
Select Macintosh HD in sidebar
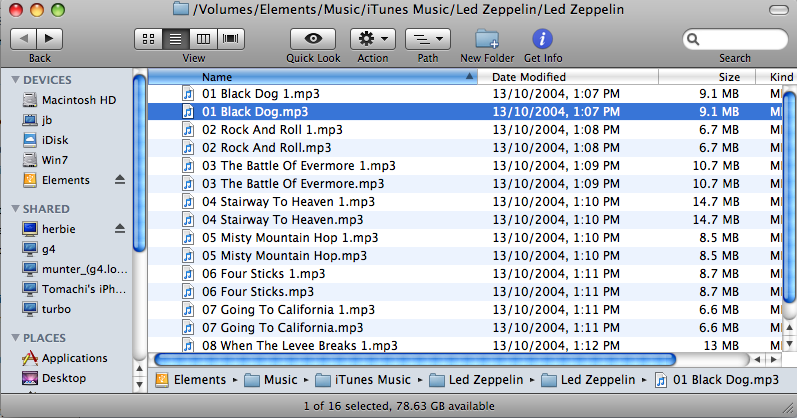pos(69,100)
